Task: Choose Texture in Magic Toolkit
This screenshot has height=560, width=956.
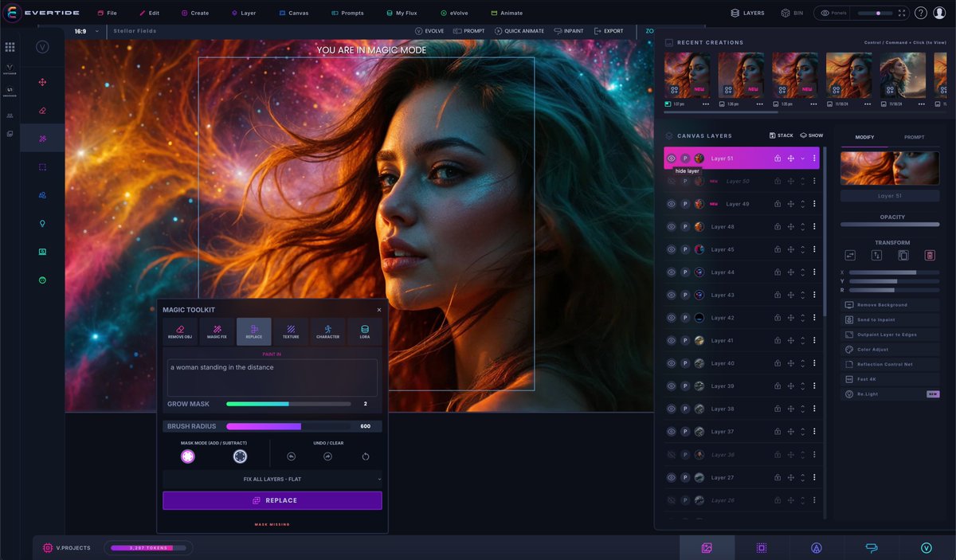Action: 291,331
